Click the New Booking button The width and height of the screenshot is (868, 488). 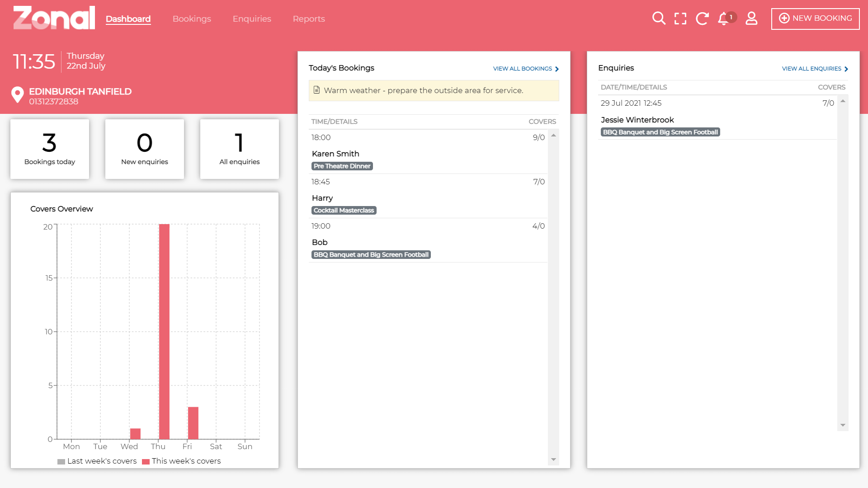(x=815, y=19)
